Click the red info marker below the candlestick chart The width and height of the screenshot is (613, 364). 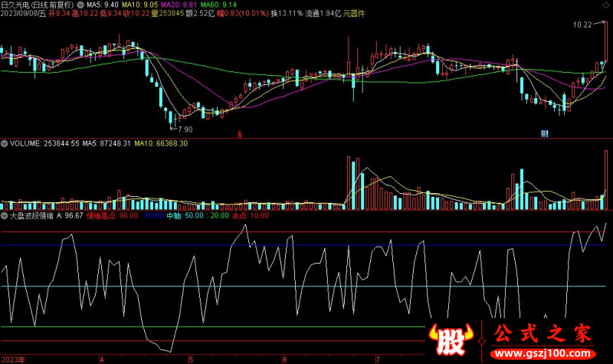(240, 133)
